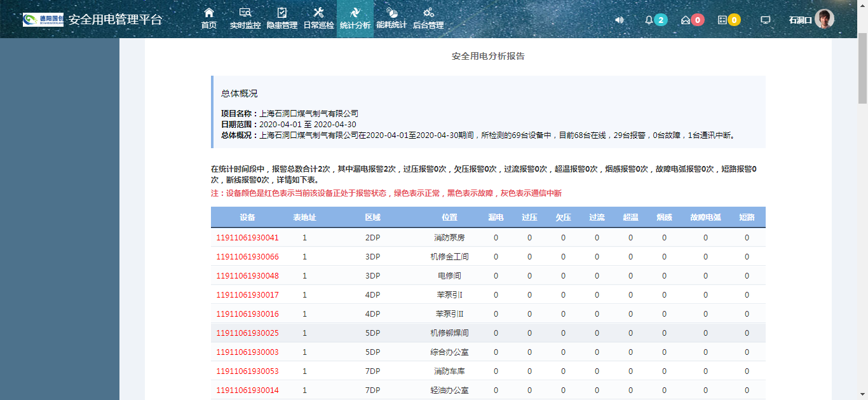Viewport: 868px width, 400px height.
Task: Open 能耗统计 energy statistics
Action: pos(391,18)
